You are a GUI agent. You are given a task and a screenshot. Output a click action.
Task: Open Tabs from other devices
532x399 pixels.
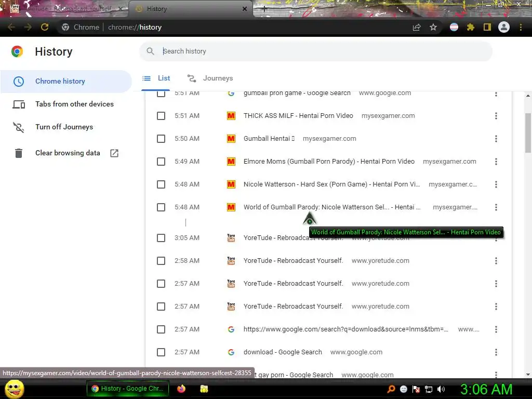pos(66,104)
